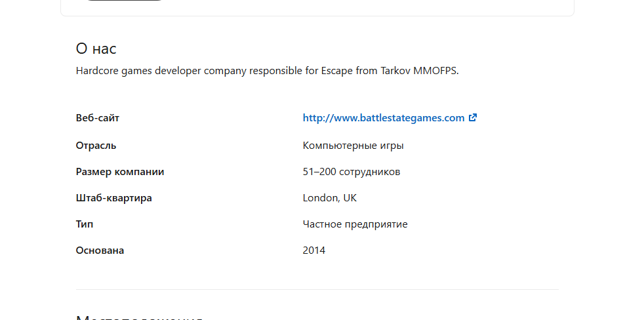Click the partially visible "Местоположения" heading
Image resolution: width=644 pixels, height=320 pixels.
coord(139,317)
